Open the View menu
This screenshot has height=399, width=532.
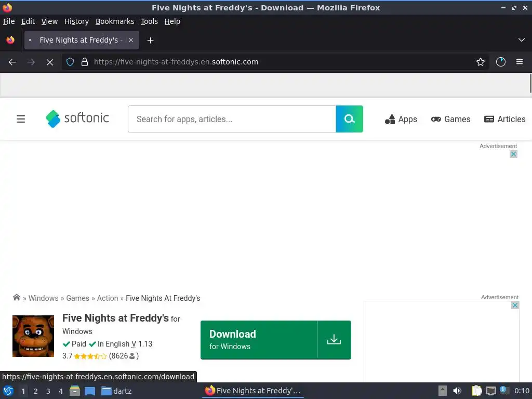[49, 21]
